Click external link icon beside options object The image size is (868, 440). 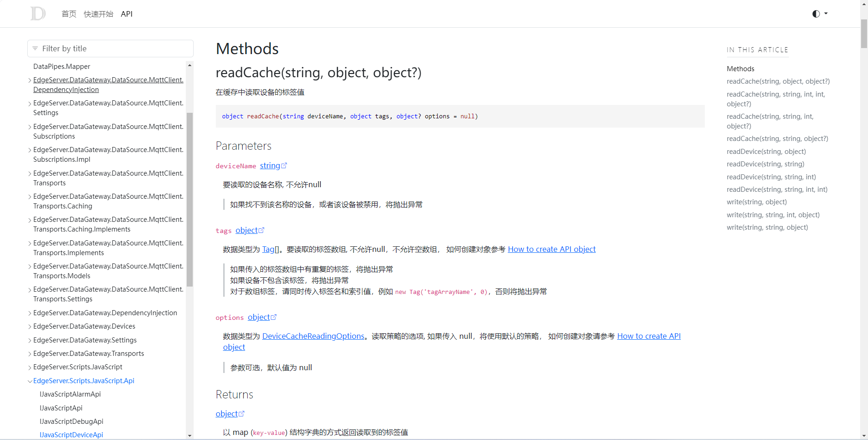pos(274,317)
